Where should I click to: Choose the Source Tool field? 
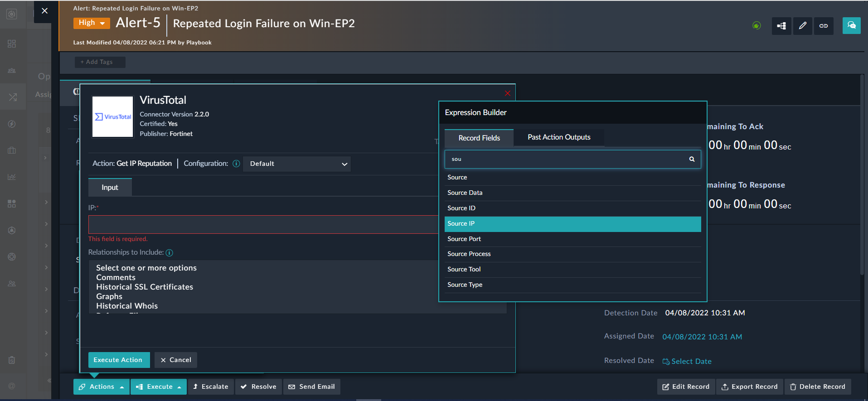point(573,270)
